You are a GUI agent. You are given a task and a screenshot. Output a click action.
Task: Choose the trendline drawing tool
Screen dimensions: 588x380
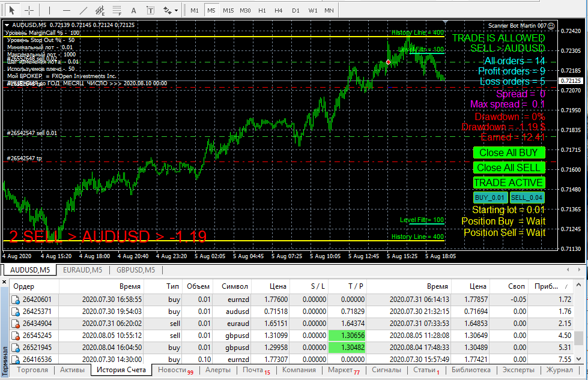pos(83,10)
